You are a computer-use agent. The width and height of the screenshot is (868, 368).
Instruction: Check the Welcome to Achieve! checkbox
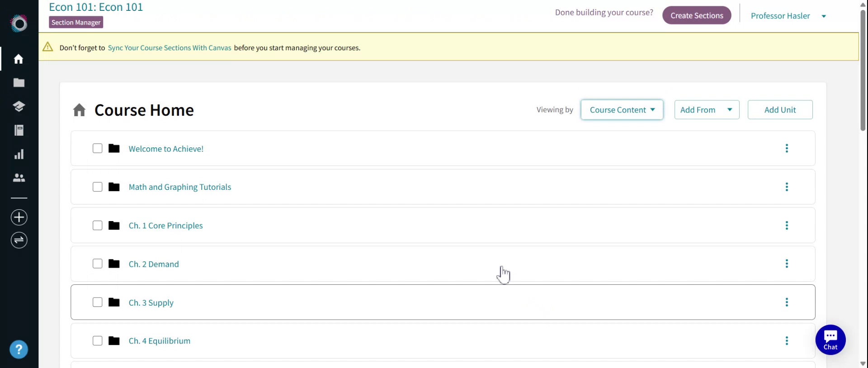(98, 148)
